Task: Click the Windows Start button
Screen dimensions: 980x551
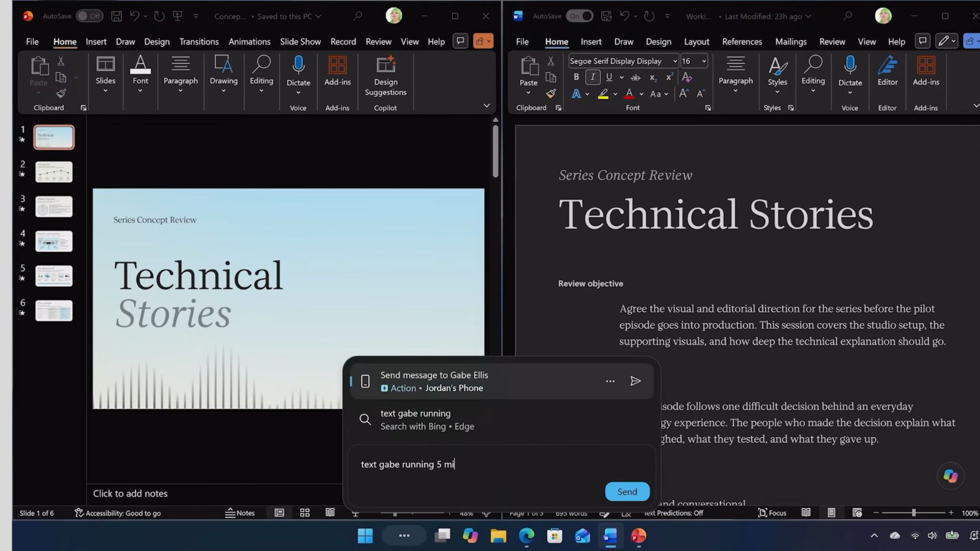Action: (365, 536)
